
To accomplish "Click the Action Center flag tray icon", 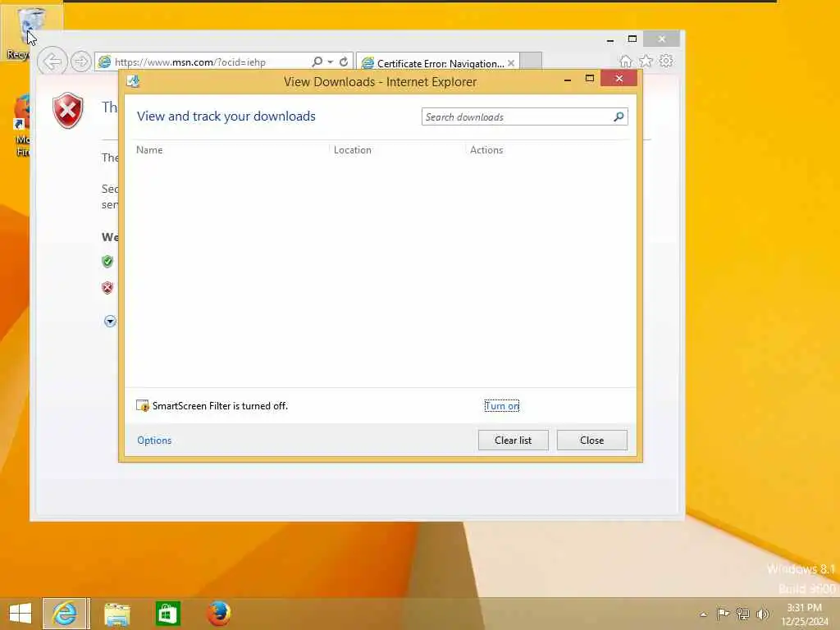I will pyautogui.click(x=723, y=614).
